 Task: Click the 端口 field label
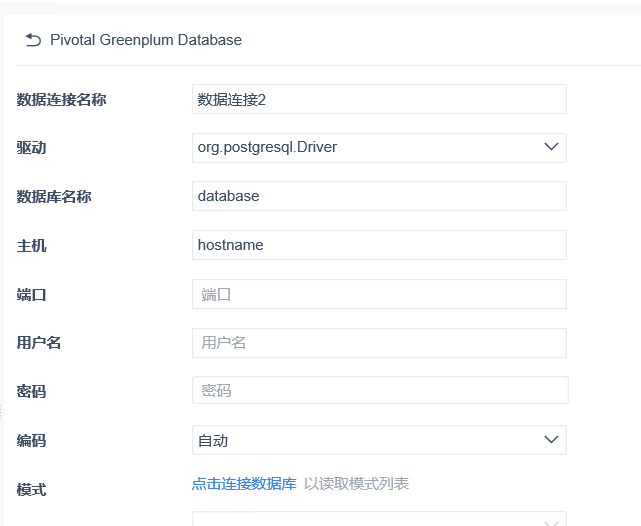31,295
